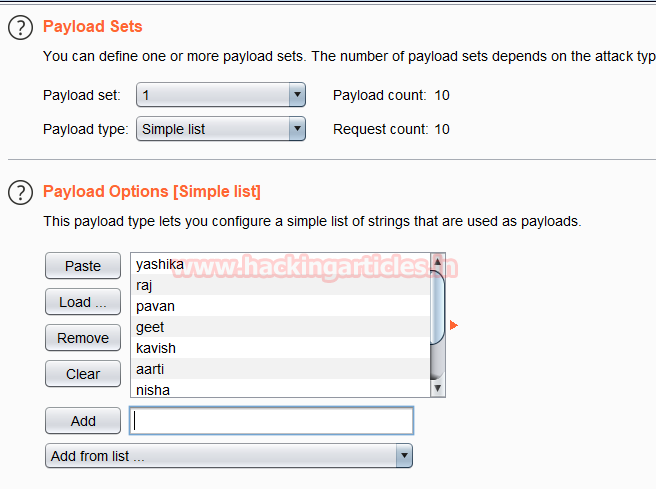Select 'raj' payload entry
This screenshot has height=489, width=656.
click(145, 285)
